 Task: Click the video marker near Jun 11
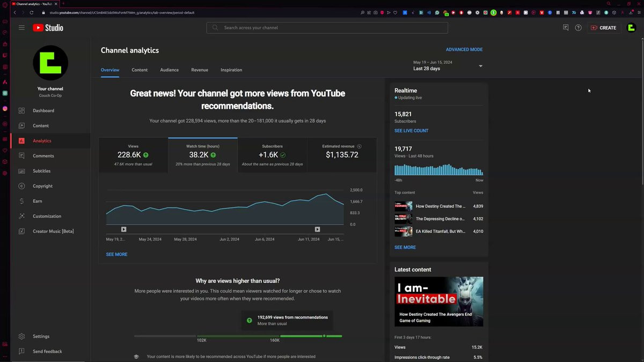click(x=317, y=229)
